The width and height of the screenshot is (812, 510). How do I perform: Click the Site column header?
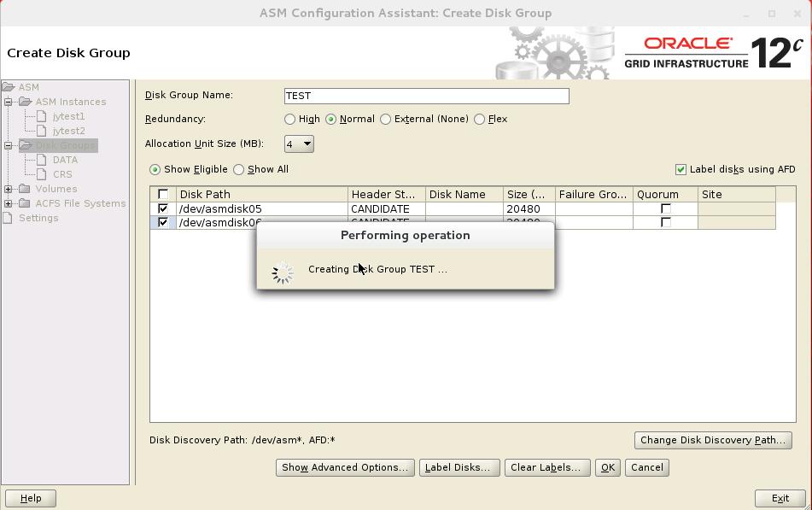coord(736,195)
